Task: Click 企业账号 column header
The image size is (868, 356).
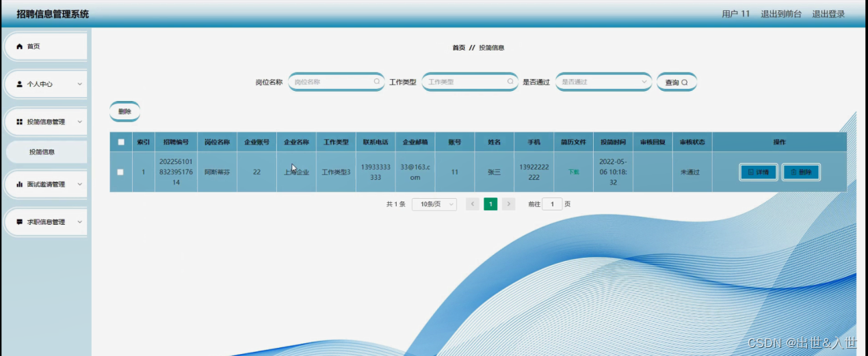Action: pos(257,142)
